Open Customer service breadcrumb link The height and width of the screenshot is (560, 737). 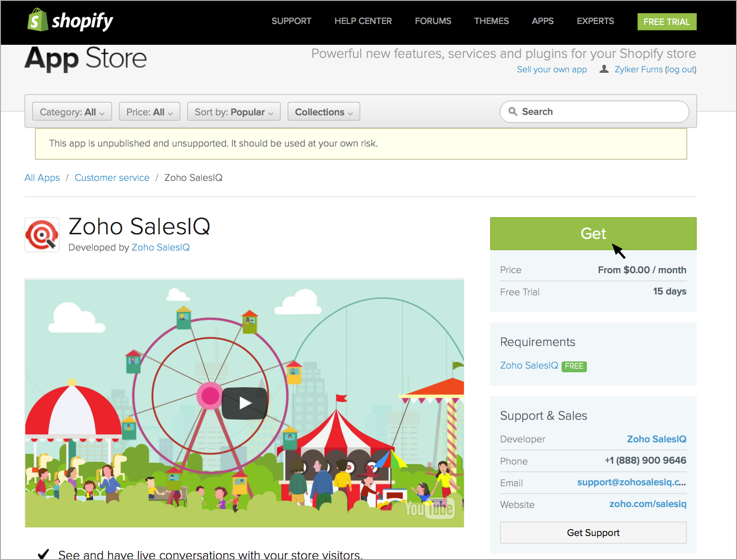pyautogui.click(x=112, y=178)
